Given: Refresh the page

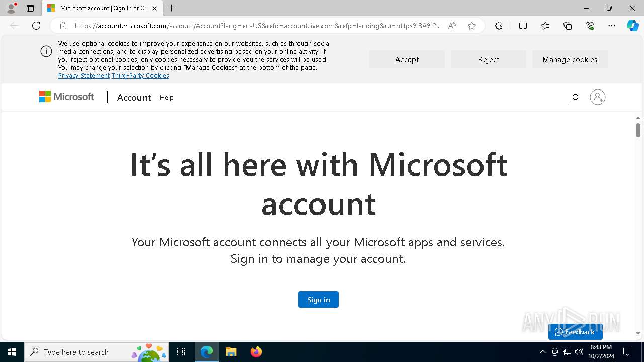Looking at the screenshot, I should [36, 26].
